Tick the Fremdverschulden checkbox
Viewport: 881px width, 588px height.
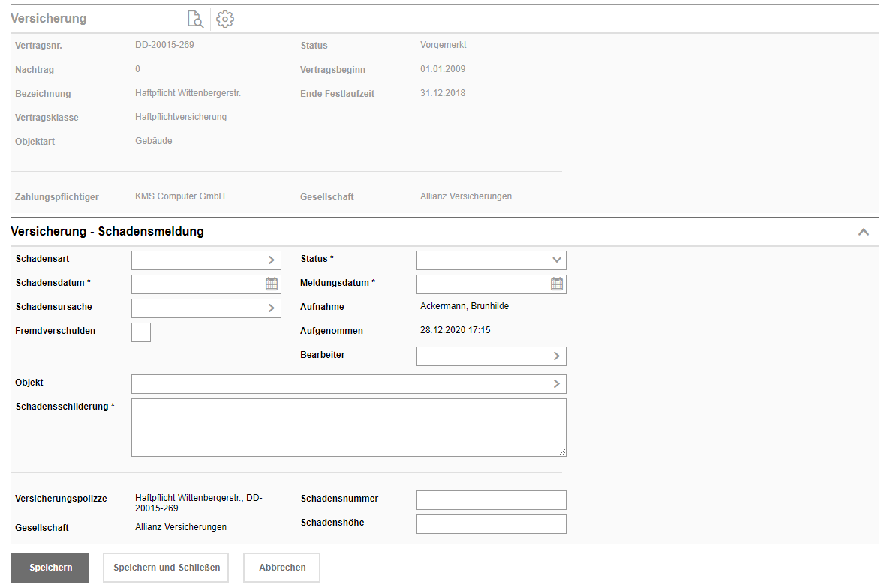click(141, 331)
